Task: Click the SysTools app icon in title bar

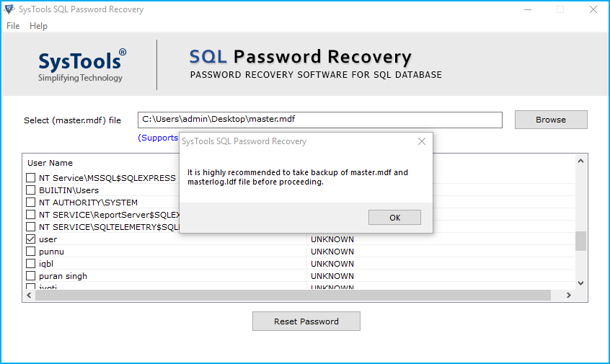Action: point(9,9)
